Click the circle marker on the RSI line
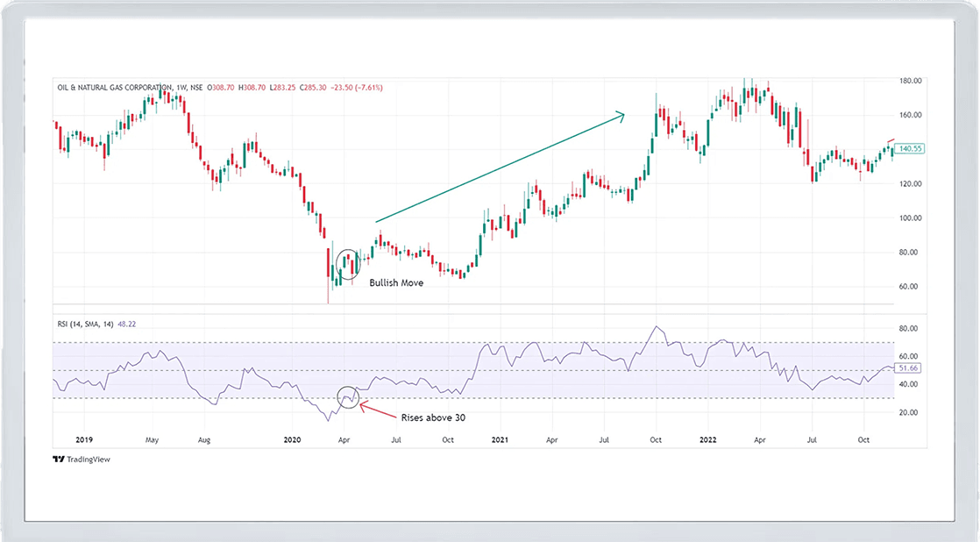Screen dimensions: 980x542 tap(348, 397)
